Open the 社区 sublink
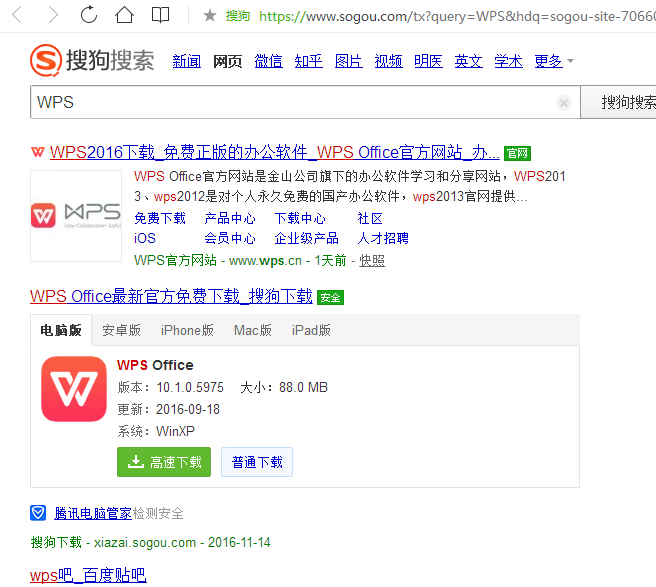The image size is (656, 587). [370, 218]
